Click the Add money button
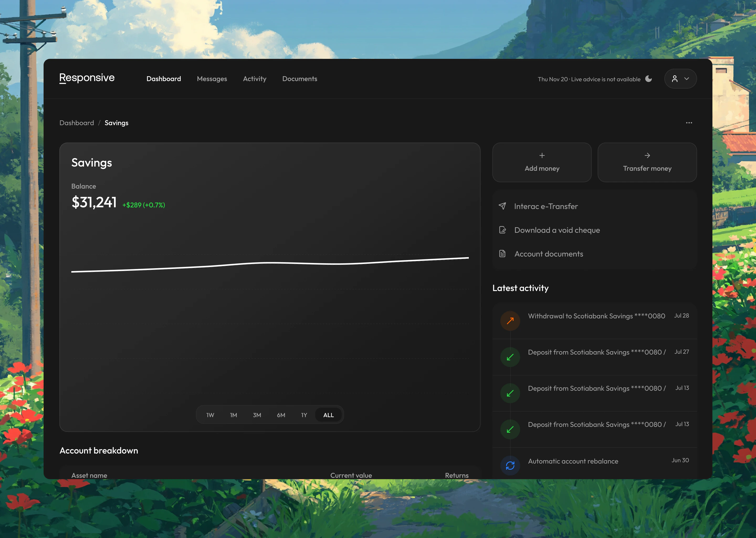756x538 pixels. coord(542,162)
